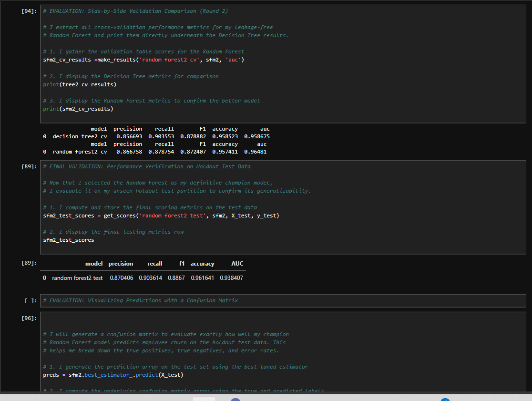The width and height of the screenshot is (532, 401).
Task: Click the 'generate the prediction array' comment
Action: click(x=175, y=367)
